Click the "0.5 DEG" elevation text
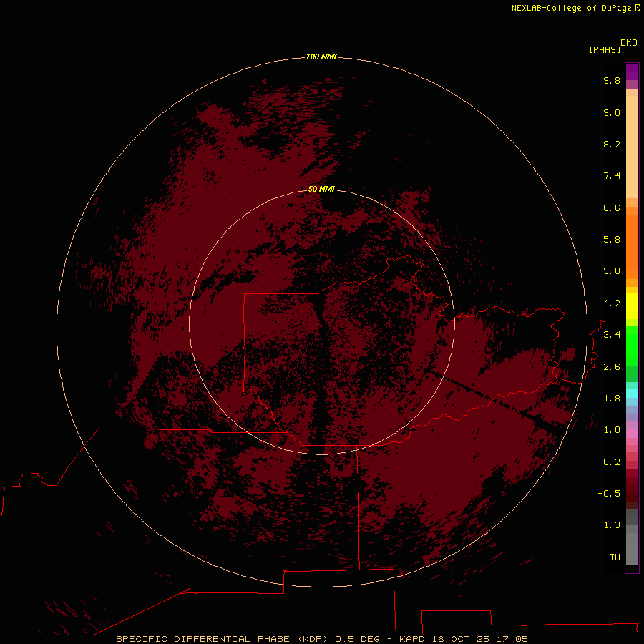The image size is (644, 644). (x=357, y=639)
